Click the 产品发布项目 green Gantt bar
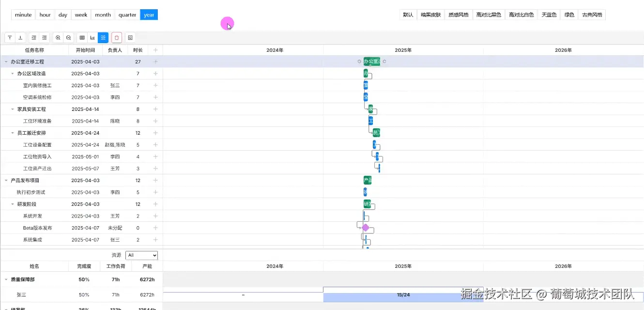The width and height of the screenshot is (644, 310). point(368,180)
